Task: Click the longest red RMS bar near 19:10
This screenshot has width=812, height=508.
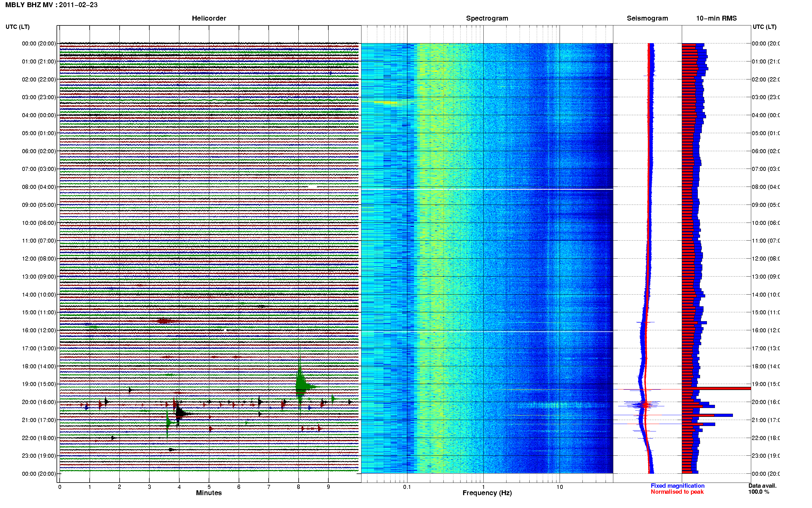Action: [716, 389]
